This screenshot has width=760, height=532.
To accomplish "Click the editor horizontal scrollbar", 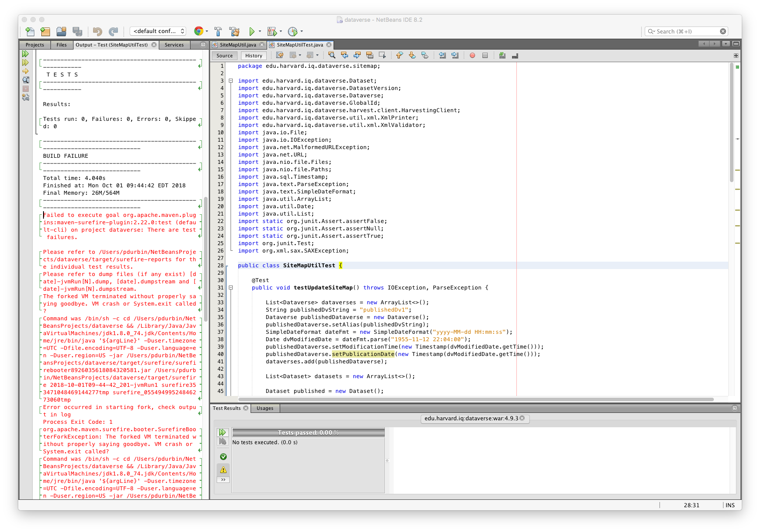I will (475, 399).
